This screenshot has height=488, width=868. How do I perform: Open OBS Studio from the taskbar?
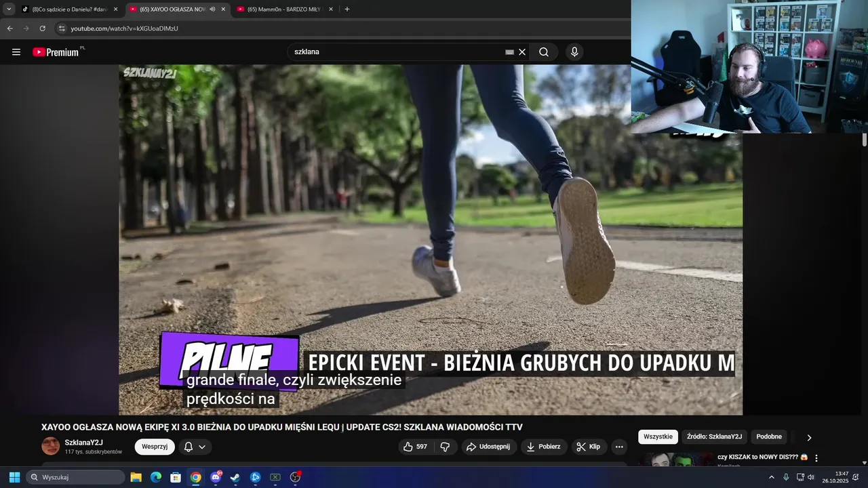click(x=295, y=477)
